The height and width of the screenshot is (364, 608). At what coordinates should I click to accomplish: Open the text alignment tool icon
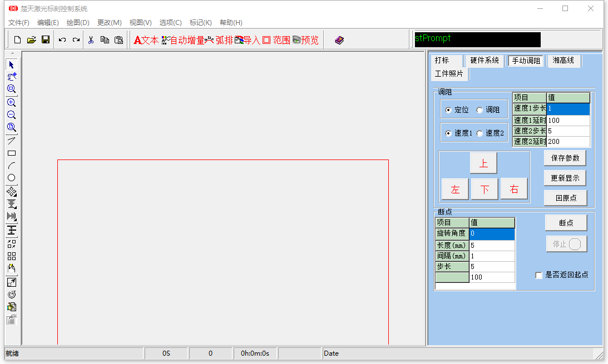(x=12, y=204)
